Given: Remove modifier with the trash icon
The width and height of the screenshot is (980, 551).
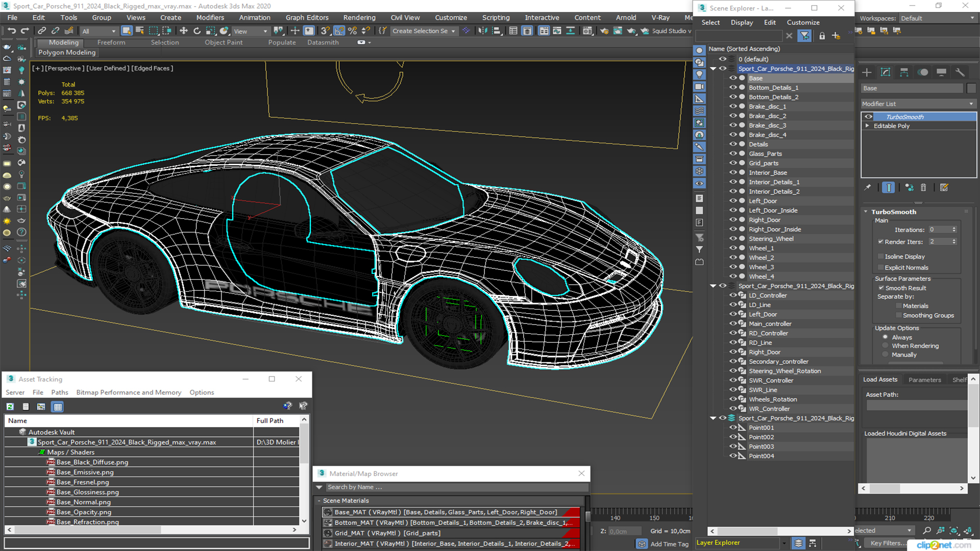Looking at the screenshot, I should (923, 188).
